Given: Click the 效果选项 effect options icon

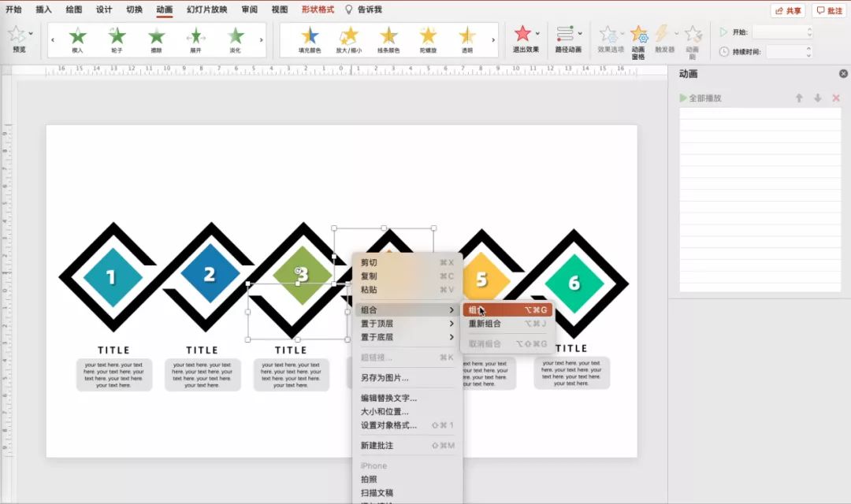Looking at the screenshot, I should tap(608, 34).
